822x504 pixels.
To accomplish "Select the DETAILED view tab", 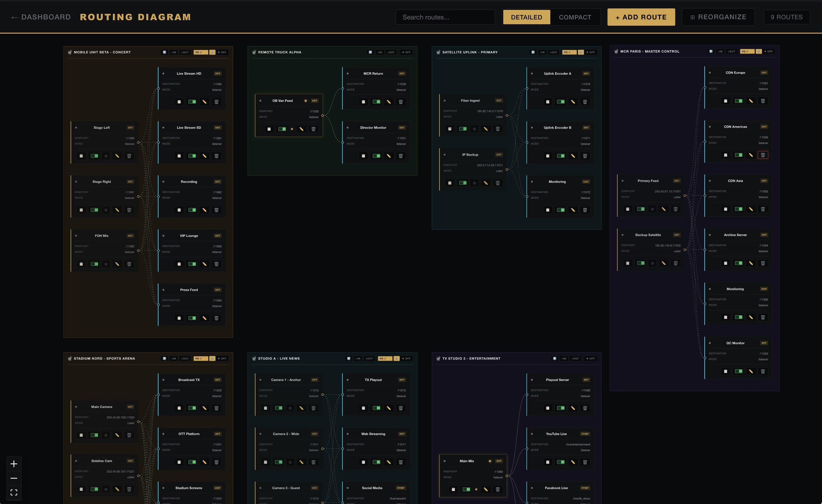I will tap(526, 17).
